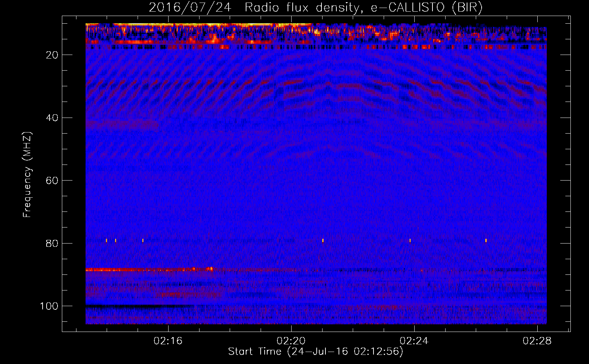Click the '100' frequency tick label

[49, 306]
